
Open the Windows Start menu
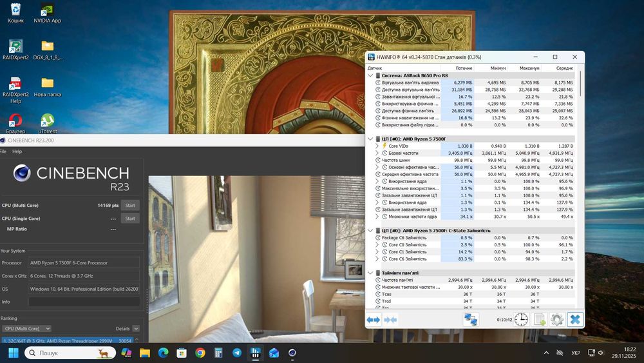click(13, 353)
